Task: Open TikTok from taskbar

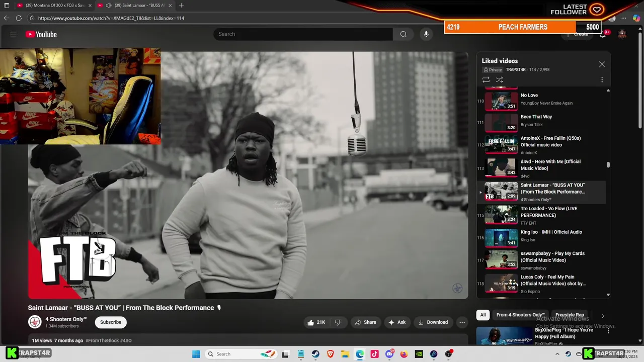Action: (374, 354)
